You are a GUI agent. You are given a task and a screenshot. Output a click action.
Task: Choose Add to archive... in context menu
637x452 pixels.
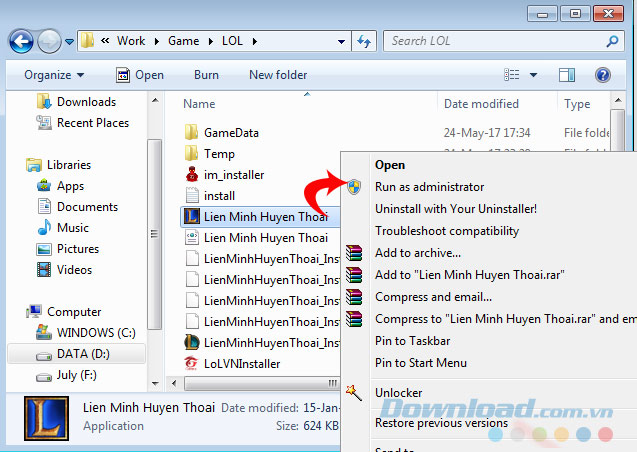pos(418,253)
